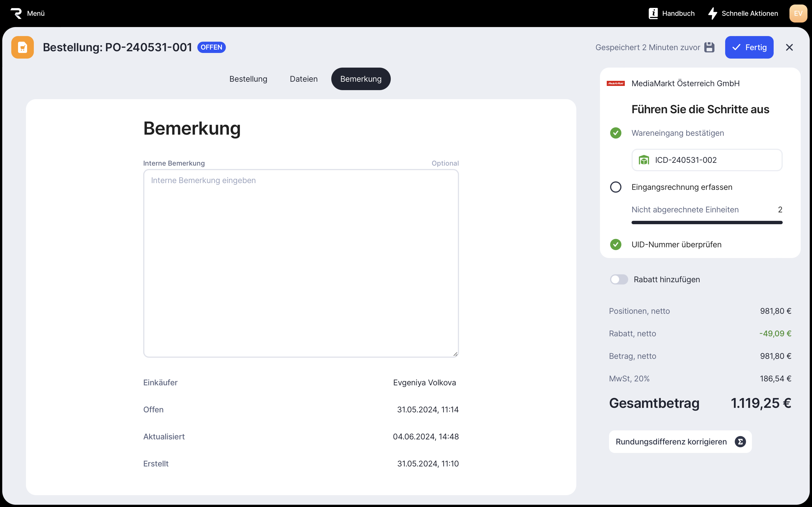Click the Schnelle Aktionen lightning icon
The image size is (812, 507).
(x=712, y=14)
